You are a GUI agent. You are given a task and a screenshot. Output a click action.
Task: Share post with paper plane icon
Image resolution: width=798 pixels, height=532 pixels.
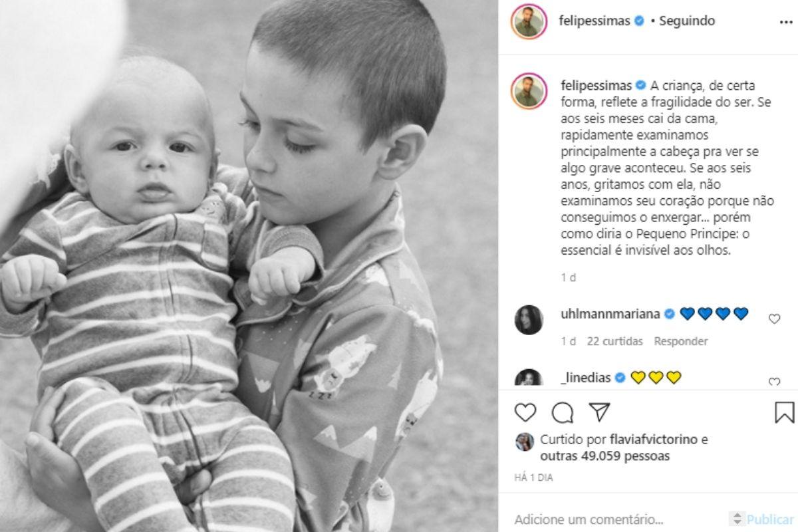600,412
